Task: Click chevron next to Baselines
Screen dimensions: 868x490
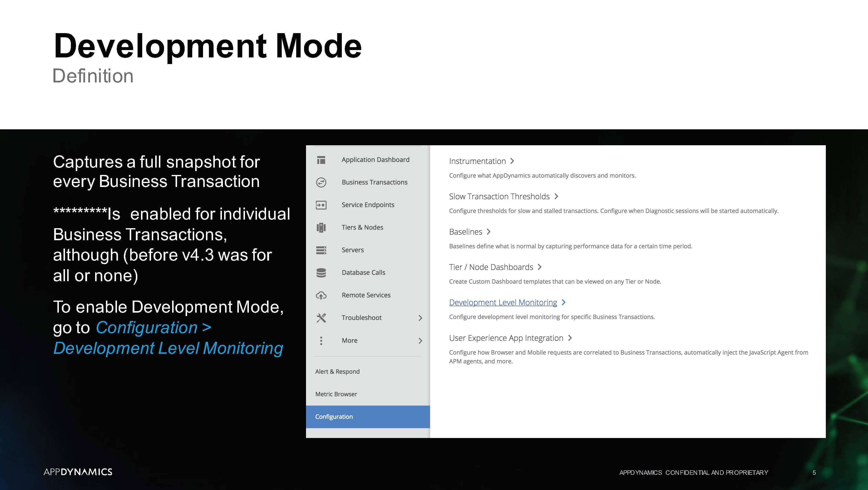Action: (x=489, y=232)
